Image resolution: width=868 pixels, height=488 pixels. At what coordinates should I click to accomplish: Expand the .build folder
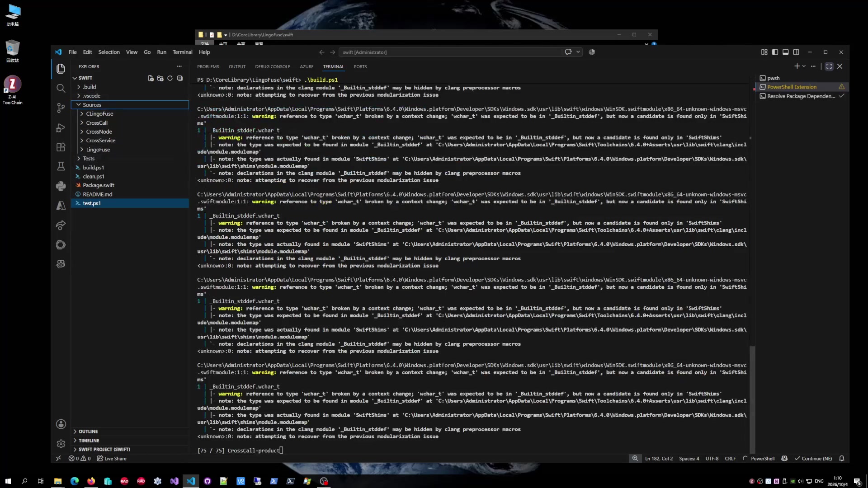[x=130, y=87]
